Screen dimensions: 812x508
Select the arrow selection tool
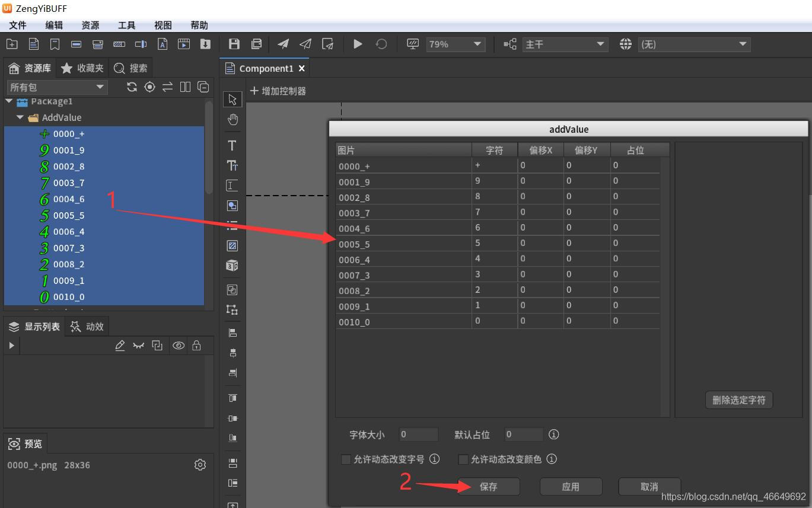[x=233, y=100]
